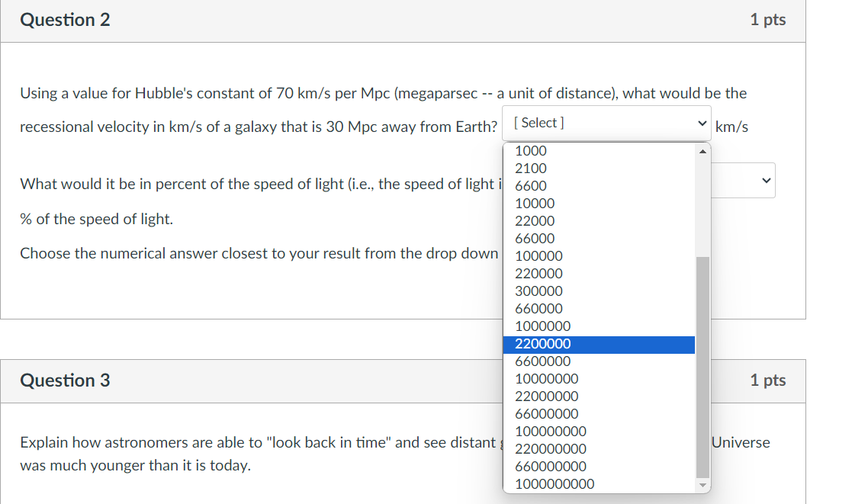The height and width of the screenshot is (504, 868).
Task: Select the 1000 option in the list
Action: 531,150
